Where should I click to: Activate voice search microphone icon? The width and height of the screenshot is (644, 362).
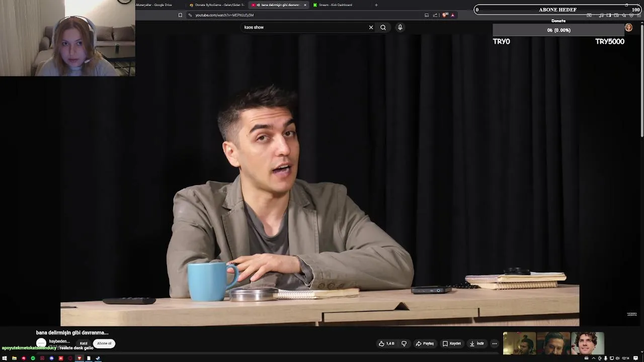point(400,27)
